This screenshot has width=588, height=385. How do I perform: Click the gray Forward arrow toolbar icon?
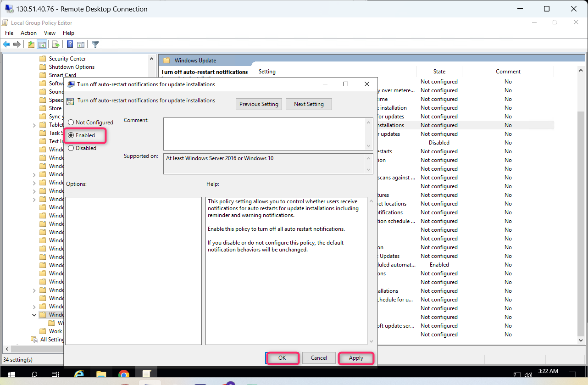(17, 44)
